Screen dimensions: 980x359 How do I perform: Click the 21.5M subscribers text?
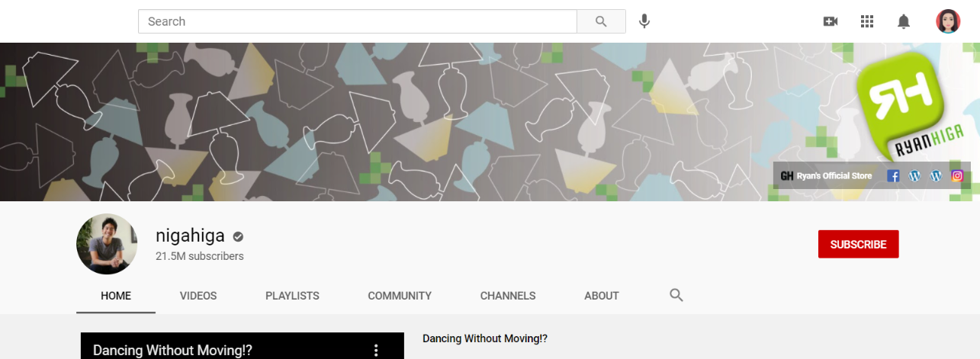coord(200,256)
